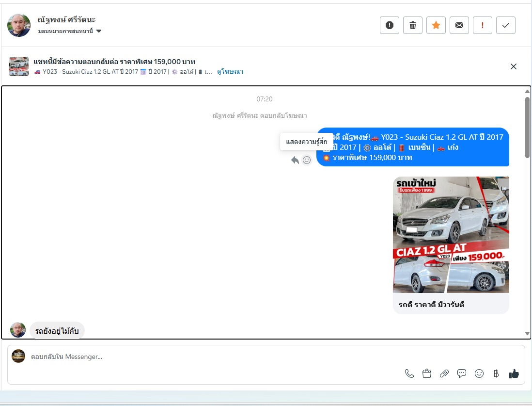This screenshot has height=406, width=532.
Task: Reply to the blue message with arrow icon
Action: (295, 160)
